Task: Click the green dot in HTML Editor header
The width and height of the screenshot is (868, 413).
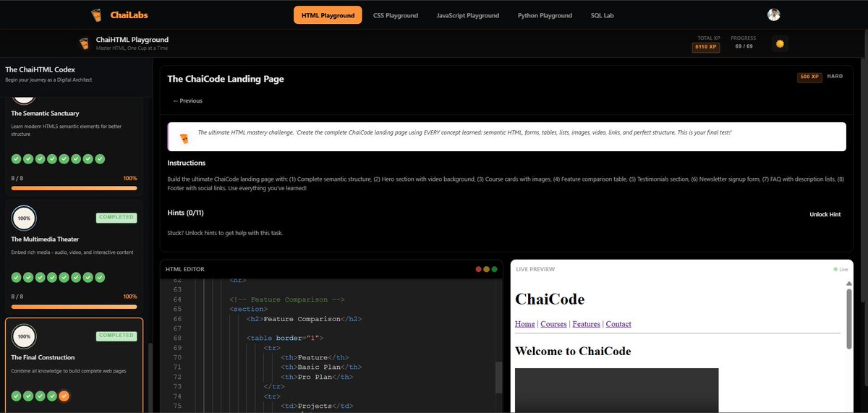Action: pos(494,269)
